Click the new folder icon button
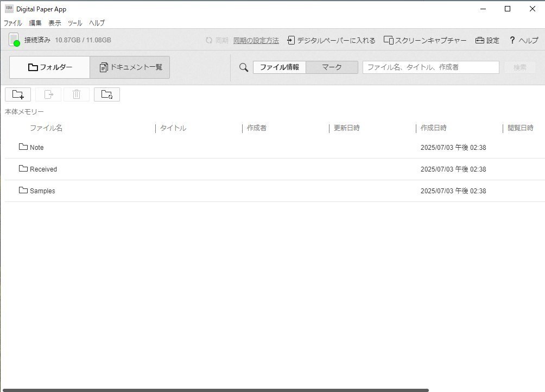Screen dimensions: 545x392 (x=18, y=94)
